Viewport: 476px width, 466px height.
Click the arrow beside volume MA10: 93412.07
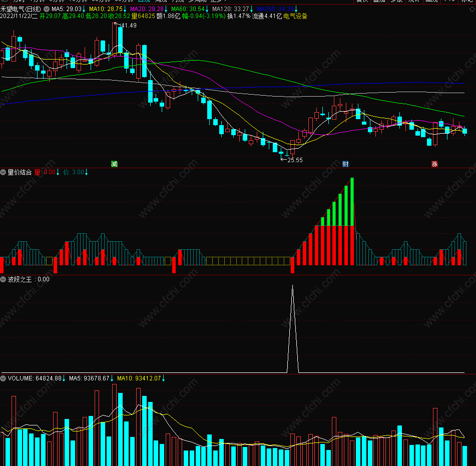[x=163, y=378]
